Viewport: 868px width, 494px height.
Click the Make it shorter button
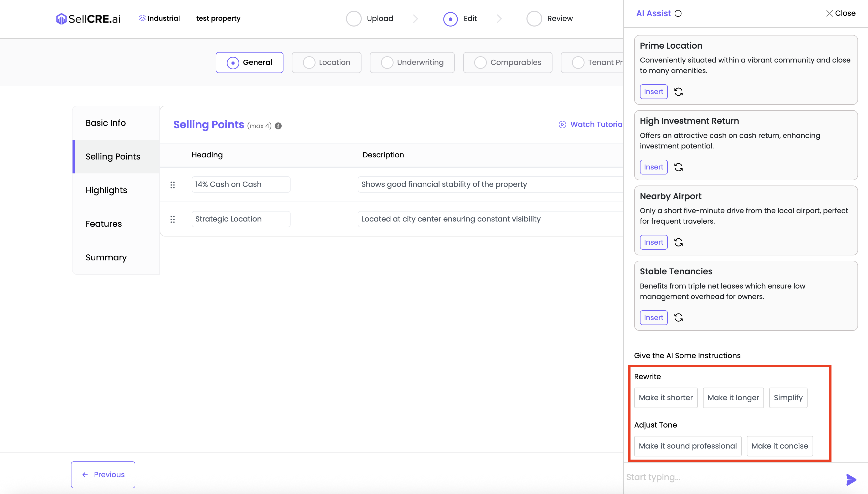[665, 398]
